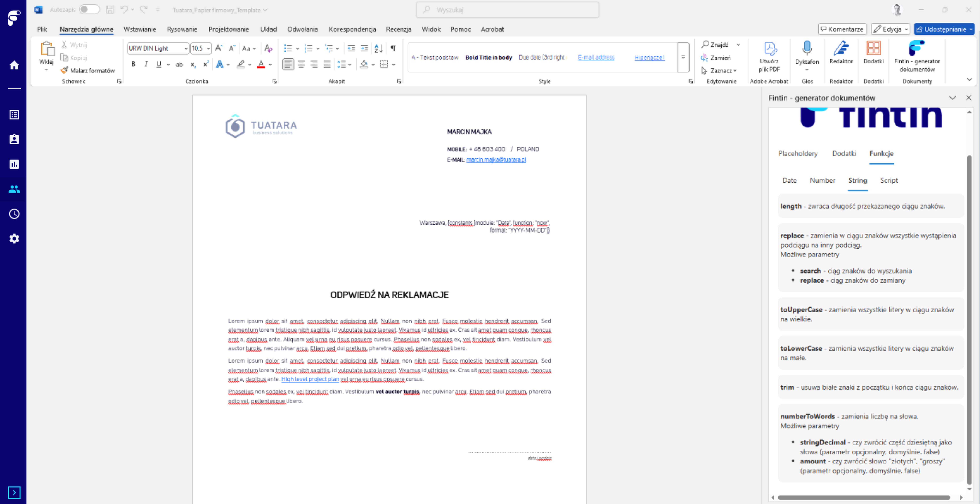The width and height of the screenshot is (980, 504).
Task: Toggle bold formatting
Action: point(133,64)
